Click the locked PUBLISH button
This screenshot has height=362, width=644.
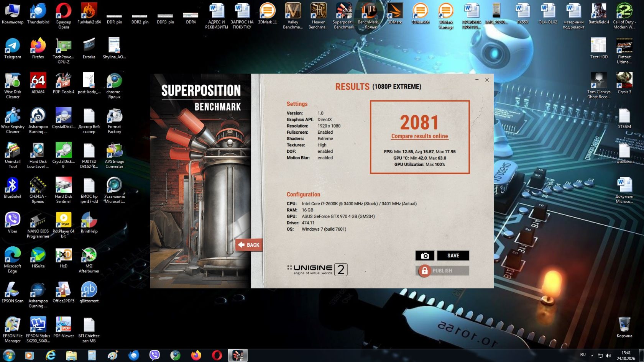point(442,271)
